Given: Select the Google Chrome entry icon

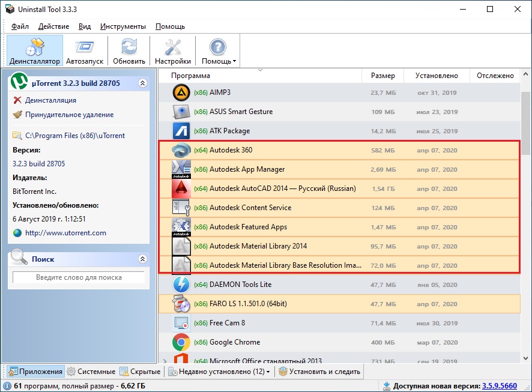Looking at the screenshot, I should [181, 342].
